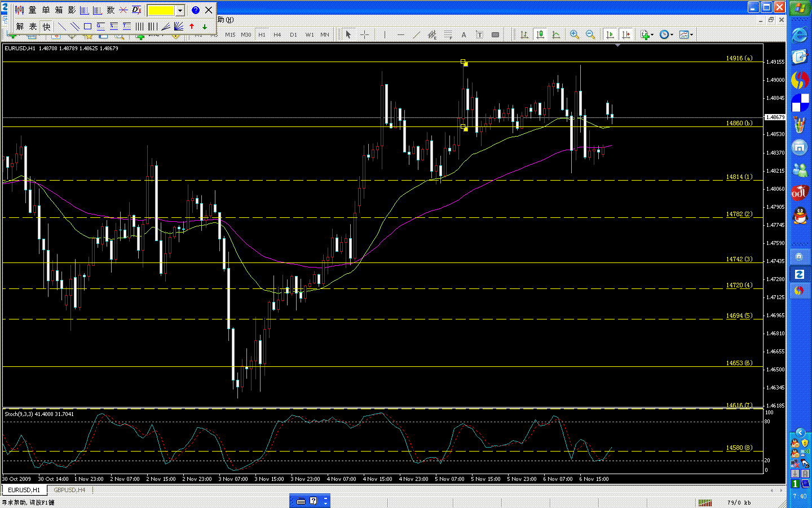The width and height of the screenshot is (812, 508).
Task: Toggle the H1 timeframe button
Action: coord(262,35)
